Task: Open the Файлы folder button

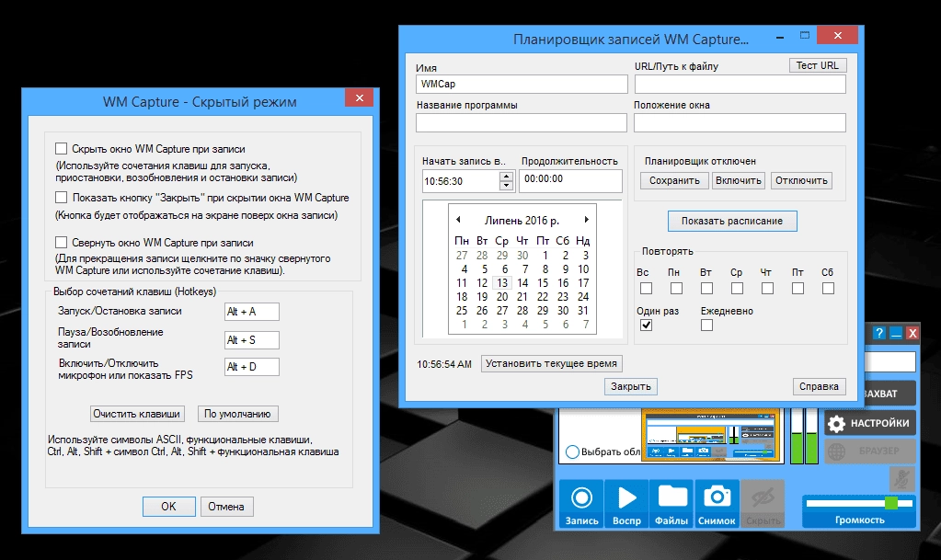Action: point(671,504)
